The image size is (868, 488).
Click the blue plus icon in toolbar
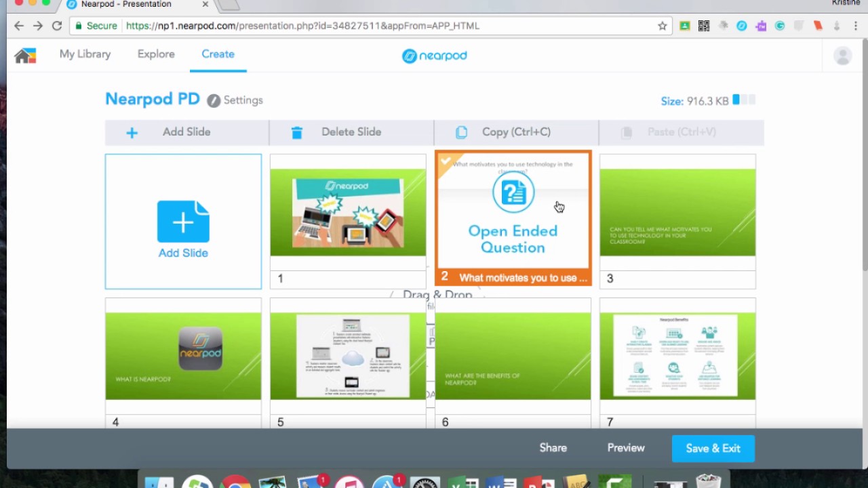132,133
